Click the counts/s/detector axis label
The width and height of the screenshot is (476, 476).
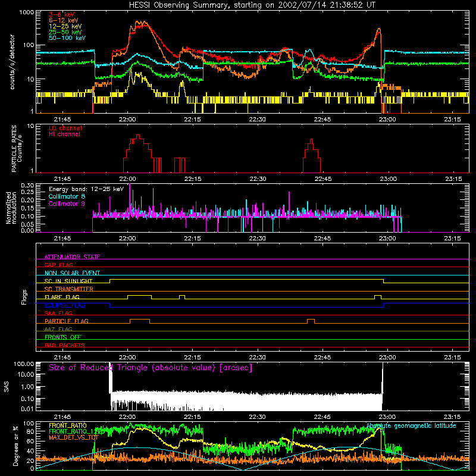click(12, 62)
